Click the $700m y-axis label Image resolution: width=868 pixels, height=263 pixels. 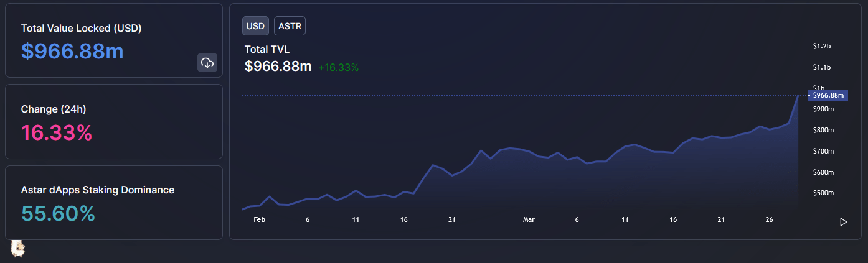pos(823,151)
